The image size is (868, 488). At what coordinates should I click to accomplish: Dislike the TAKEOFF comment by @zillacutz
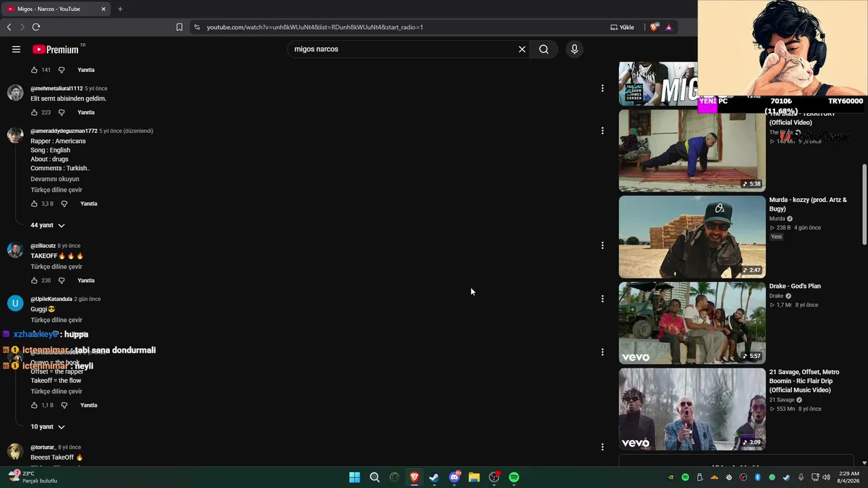[61, 281]
